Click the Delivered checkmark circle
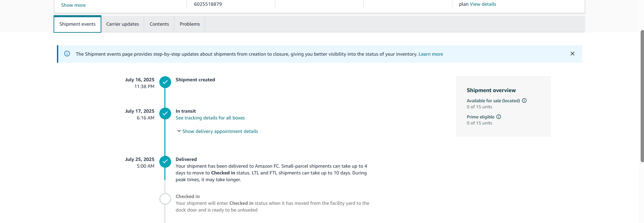 click(165, 162)
